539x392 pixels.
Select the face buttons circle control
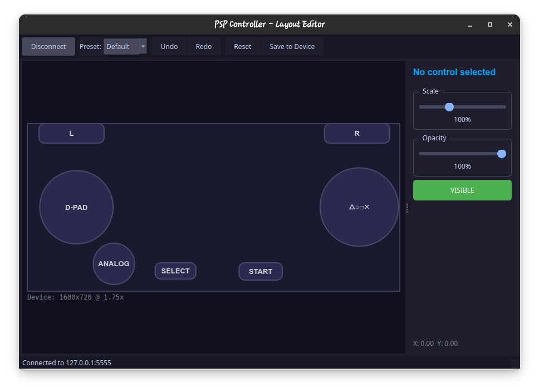pyautogui.click(x=359, y=207)
